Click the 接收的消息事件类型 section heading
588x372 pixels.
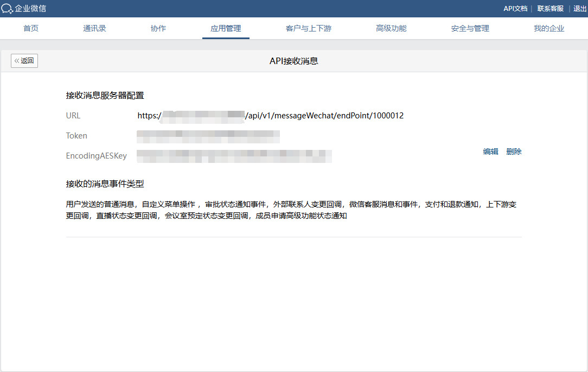pos(105,184)
